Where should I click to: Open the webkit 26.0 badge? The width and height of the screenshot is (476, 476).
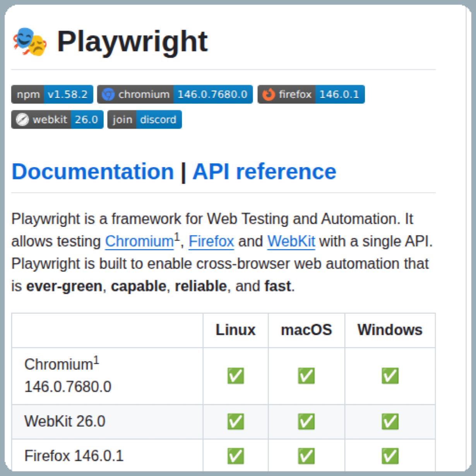click(57, 120)
